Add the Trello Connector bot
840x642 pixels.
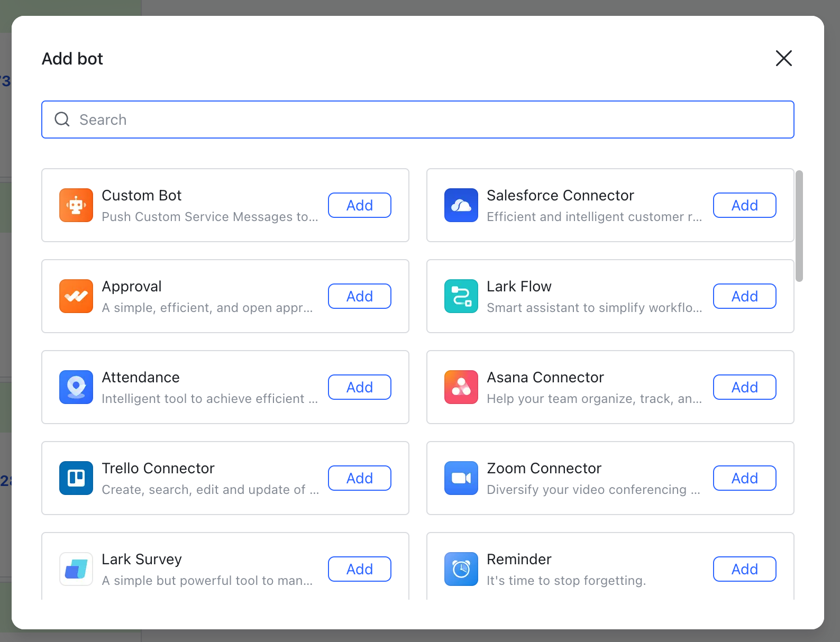(360, 478)
